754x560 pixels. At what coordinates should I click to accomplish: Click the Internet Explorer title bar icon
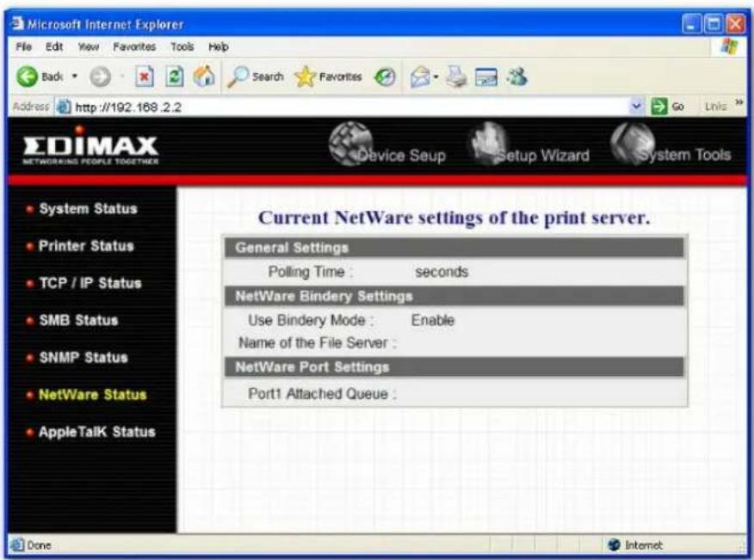[x=17, y=23]
